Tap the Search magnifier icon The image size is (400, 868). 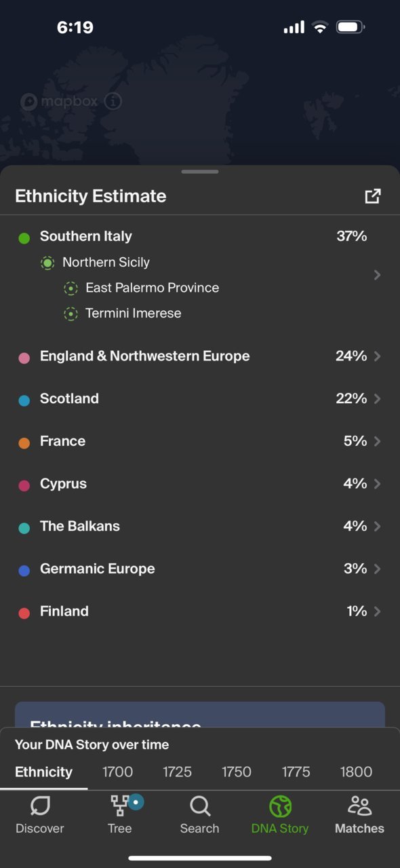click(x=200, y=806)
